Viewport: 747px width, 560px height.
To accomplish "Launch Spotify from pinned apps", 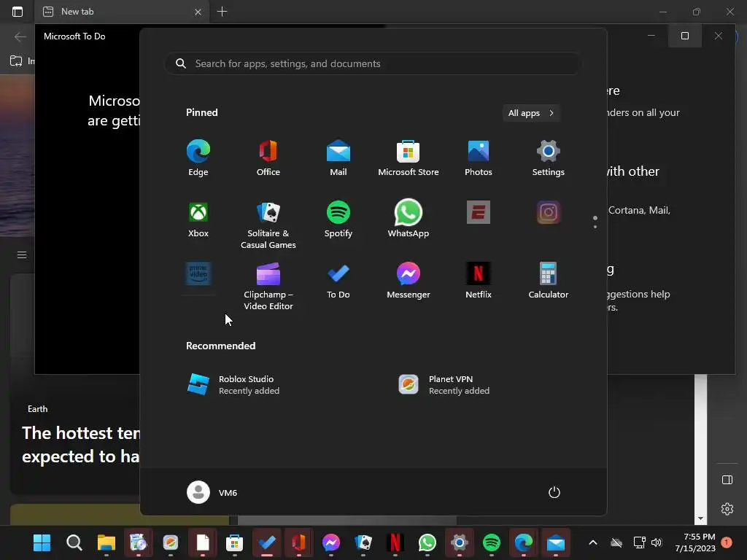I will [338, 219].
